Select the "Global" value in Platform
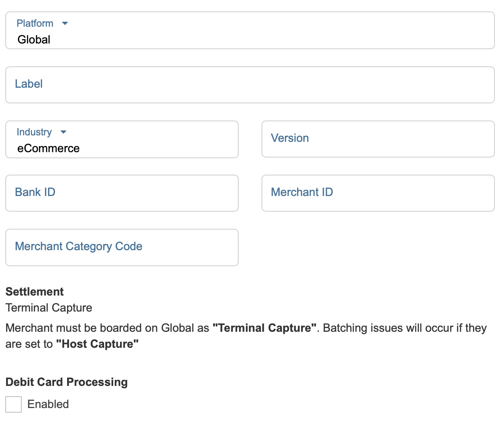This screenshot has height=421, width=504. point(34,40)
